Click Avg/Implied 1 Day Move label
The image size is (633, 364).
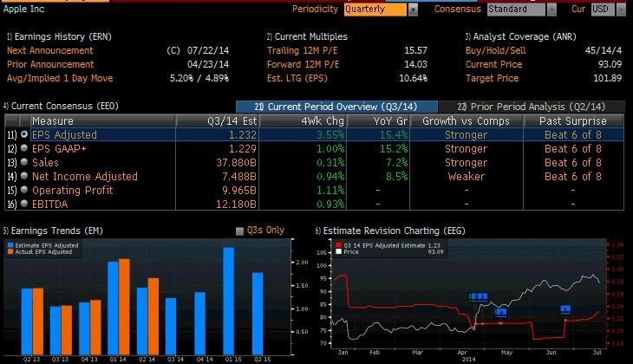60,78
